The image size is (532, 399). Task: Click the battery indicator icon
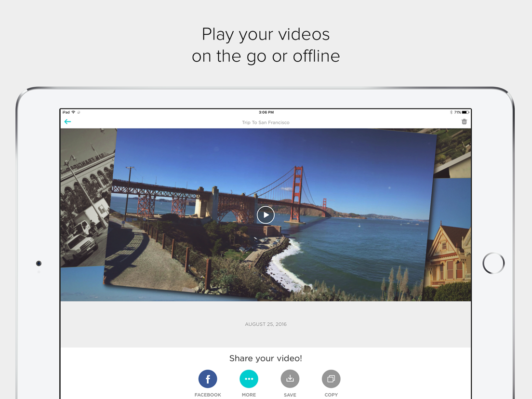click(465, 112)
